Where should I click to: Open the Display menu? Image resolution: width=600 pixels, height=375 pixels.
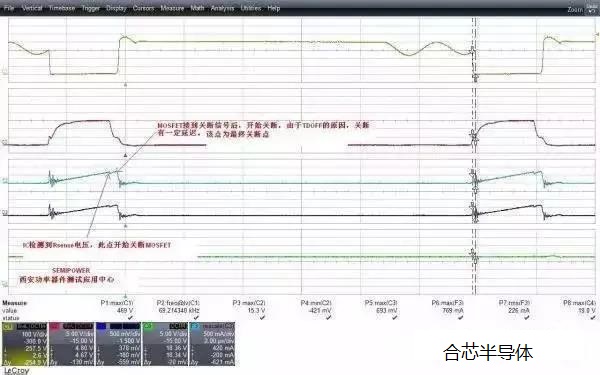click(x=116, y=8)
